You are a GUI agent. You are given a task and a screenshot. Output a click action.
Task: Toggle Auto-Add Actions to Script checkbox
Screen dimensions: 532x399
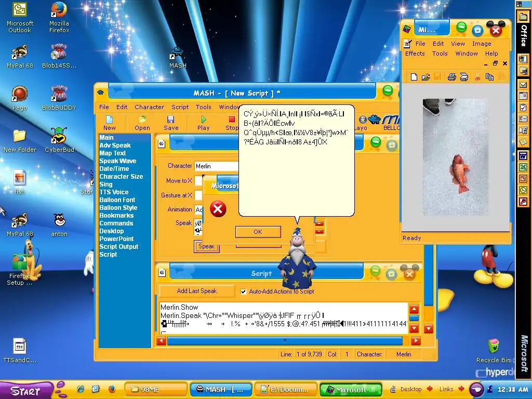(x=243, y=291)
